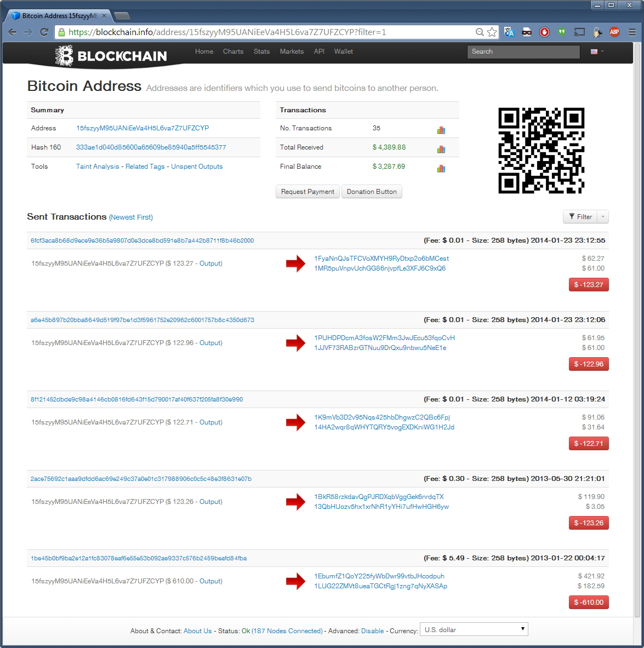Open recipient address 1K9mVb3D2v95Nqs425hbDhgwzC2QBc6Fpj
Viewport: 644px width, 648px height.
(x=382, y=417)
